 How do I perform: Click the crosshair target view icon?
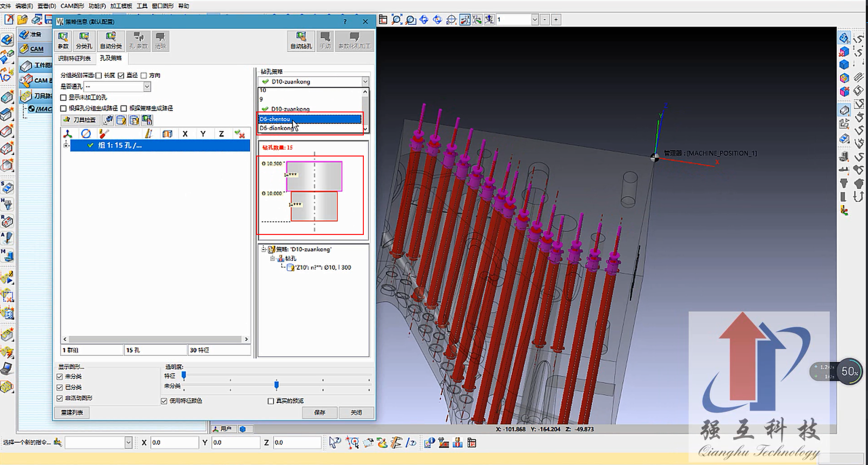click(x=451, y=20)
